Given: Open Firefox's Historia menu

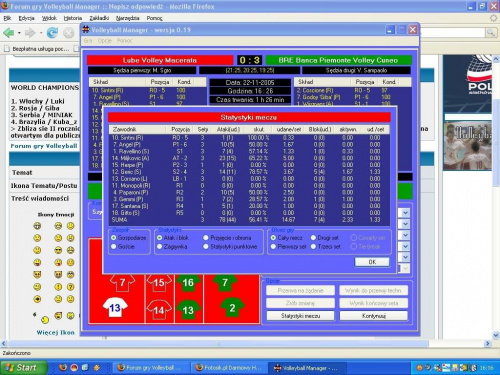Looking at the screenshot, I should pyautogui.click(x=73, y=18).
